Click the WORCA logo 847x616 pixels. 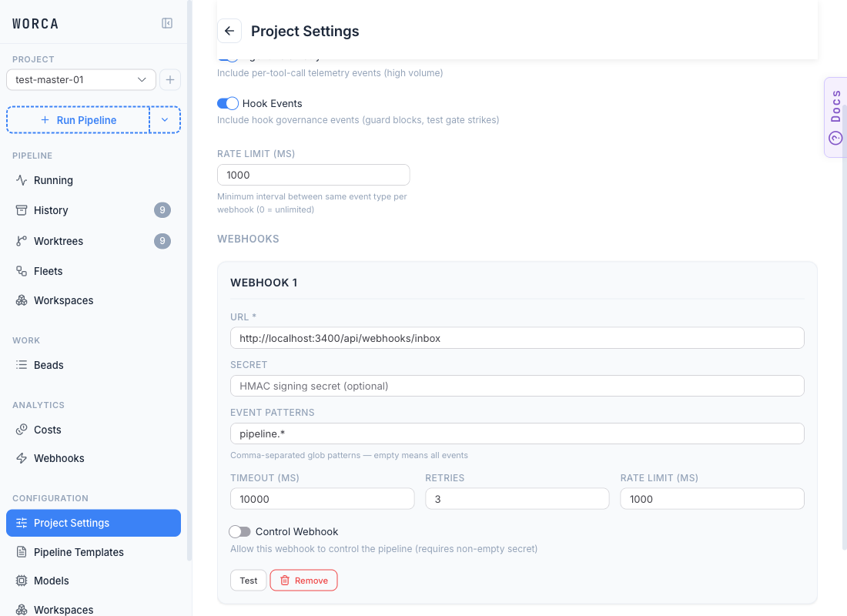35,24
